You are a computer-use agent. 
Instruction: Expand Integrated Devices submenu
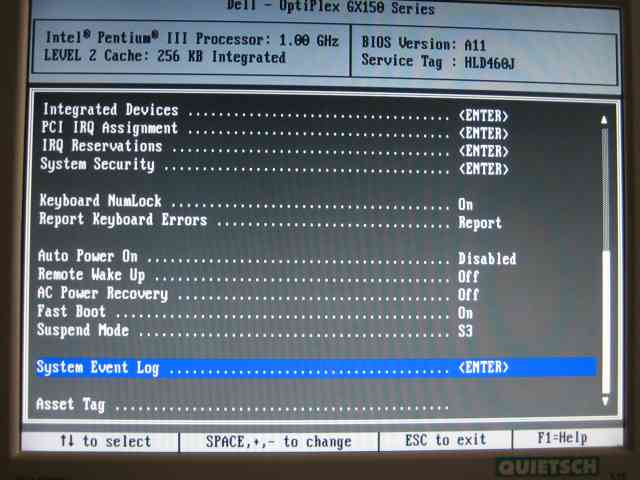coord(483,112)
